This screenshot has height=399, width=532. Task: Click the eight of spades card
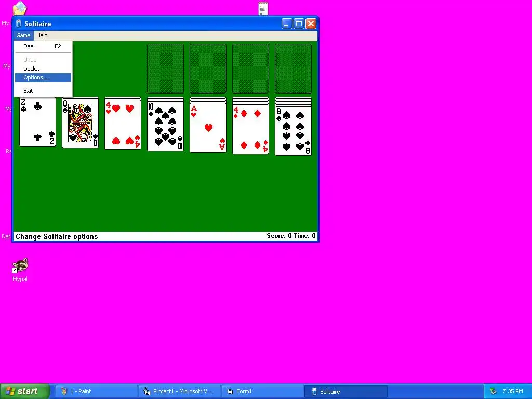[293, 131]
